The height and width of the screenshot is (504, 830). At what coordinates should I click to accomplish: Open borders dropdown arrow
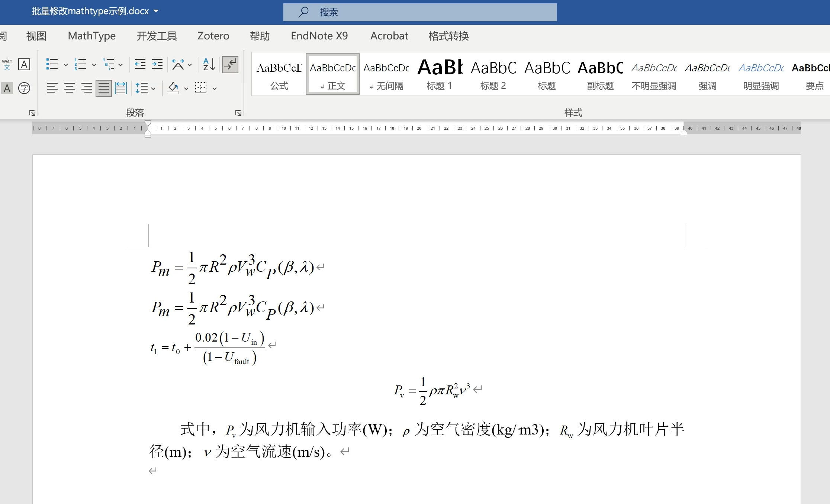click(x=215, y=88)
